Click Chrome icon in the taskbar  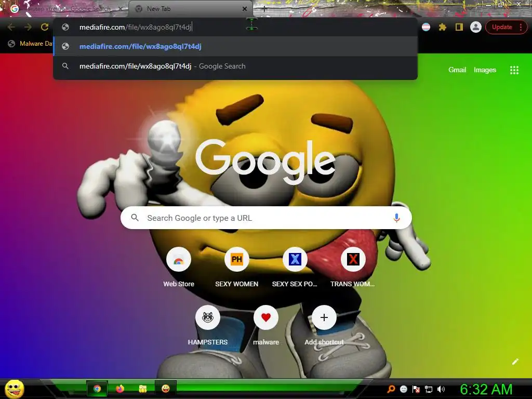pos(97,389)
